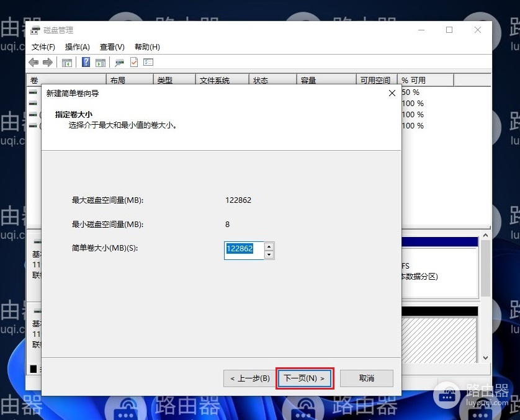The image size is (520, 420).
Task: Toggle the action pane toolbar icon
Action: (101, 62)
